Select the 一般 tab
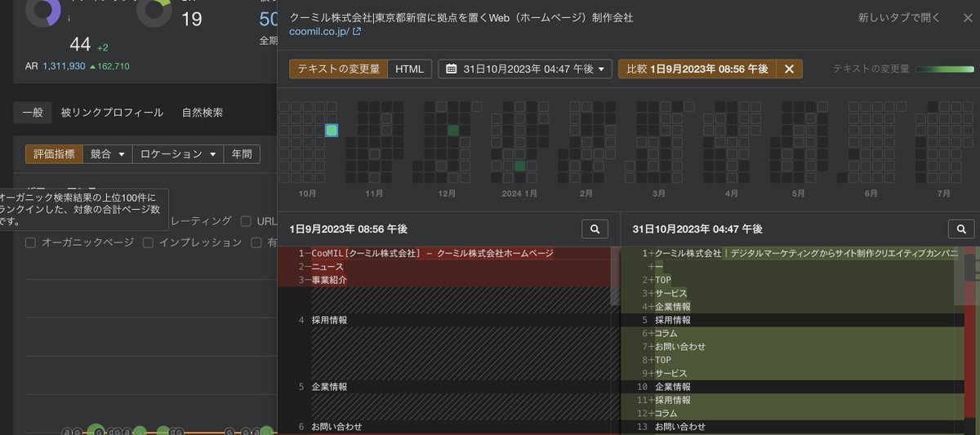 click(33, 113)
